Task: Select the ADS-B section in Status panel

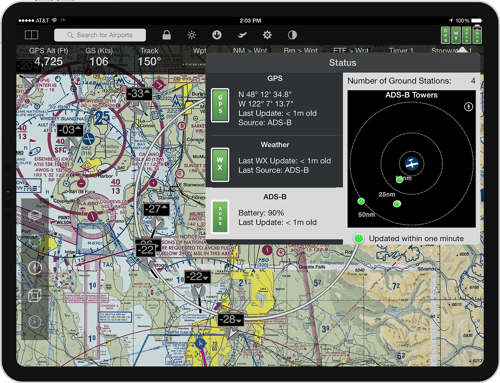Action: pyautogui.click(x=275, y=213)
